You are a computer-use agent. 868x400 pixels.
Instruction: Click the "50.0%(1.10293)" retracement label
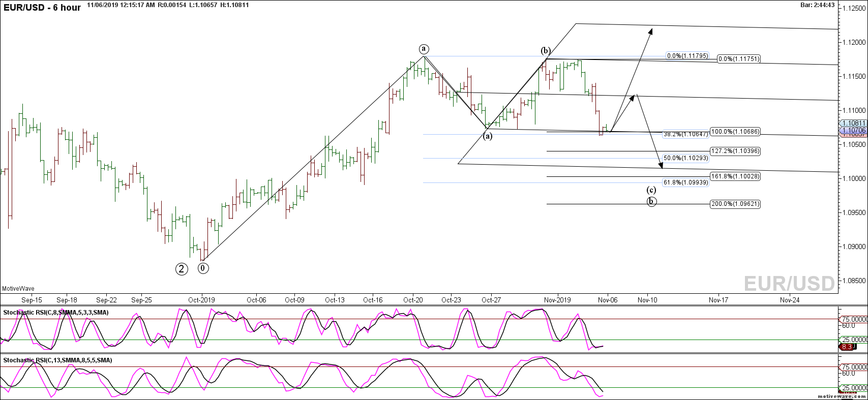pos(685,158)
